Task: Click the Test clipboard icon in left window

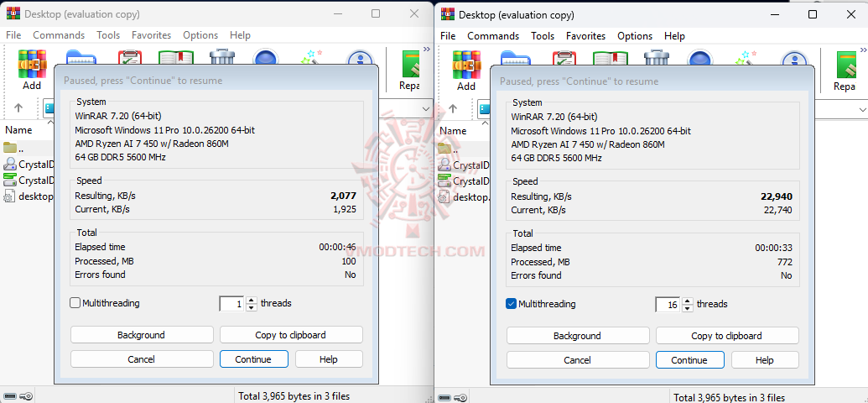Action: [x=129, y=57]
